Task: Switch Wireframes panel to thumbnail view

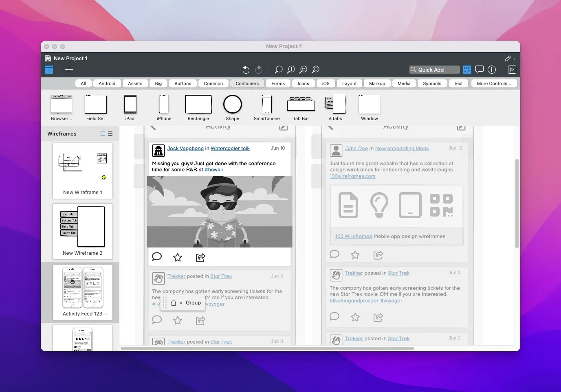Action: [x=103, y=134]
